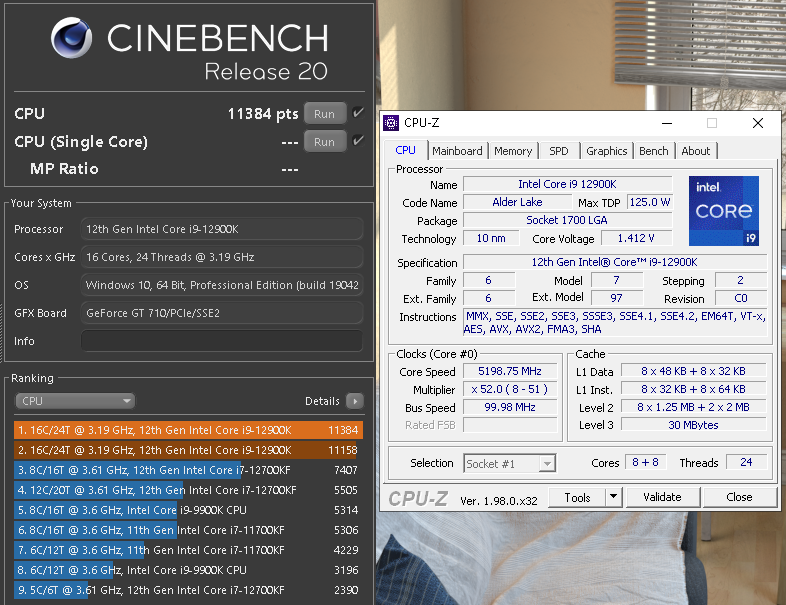This screenshot has width=786, height=605.
Task: Close the CPU-Z window with X
Action: pyautogui.click(x=758, y=123)
